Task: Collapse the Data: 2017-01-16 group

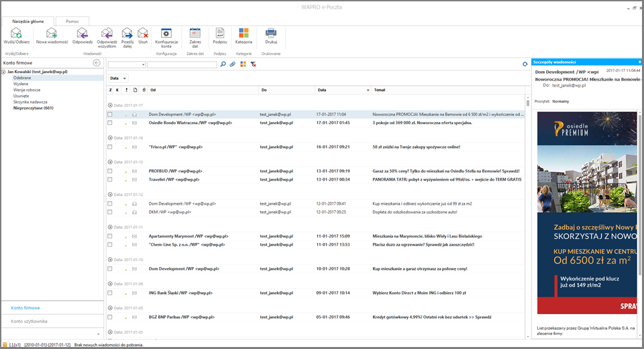Action: pos(110,138)
